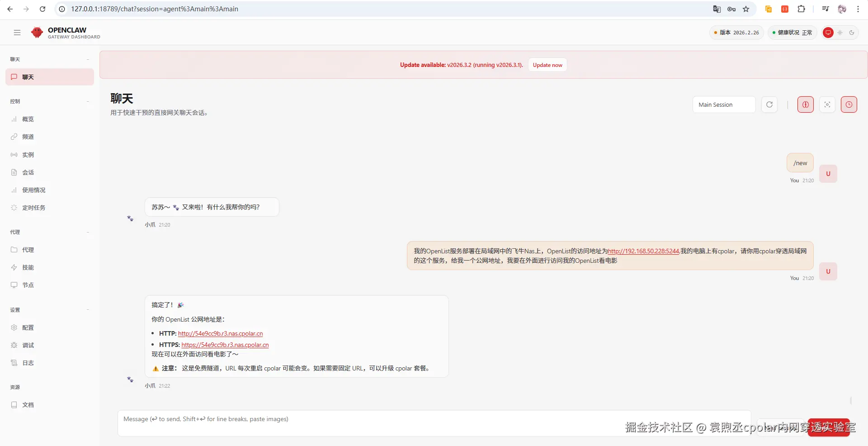This screenshot has height=446, width=868.
Task: Click the U avatar beside the OpenList request
Action: pyautogui.click(x=828, y=271)
